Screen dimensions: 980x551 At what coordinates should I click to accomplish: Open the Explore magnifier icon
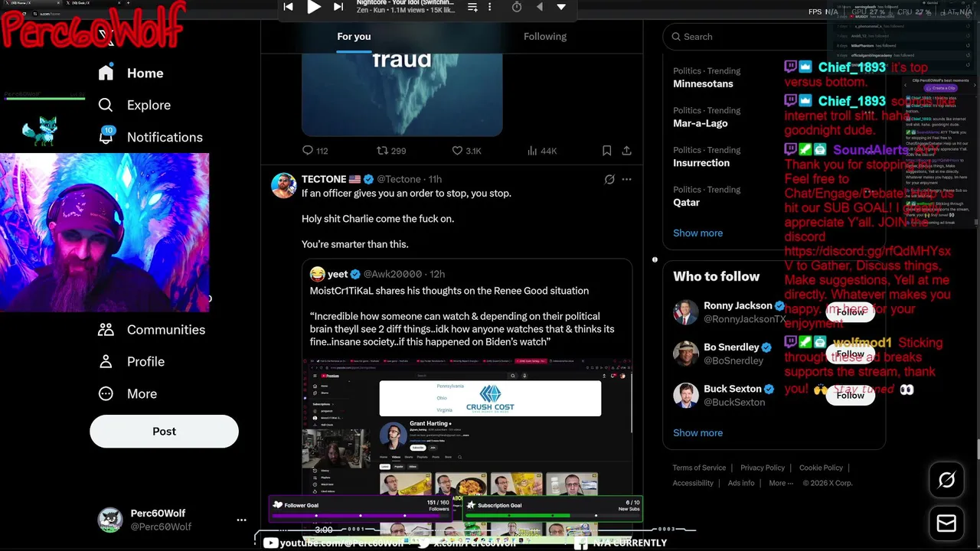tap(106, 105)
